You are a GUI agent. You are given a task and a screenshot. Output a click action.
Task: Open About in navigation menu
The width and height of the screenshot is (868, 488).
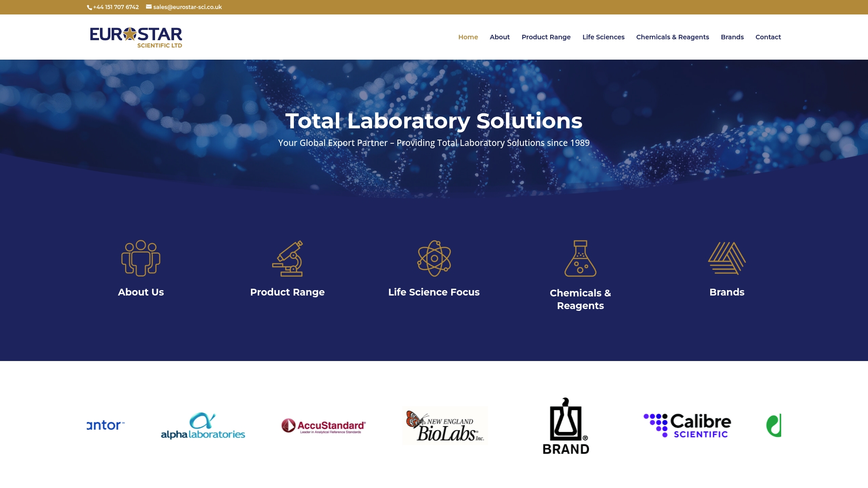tap(500, 37)
